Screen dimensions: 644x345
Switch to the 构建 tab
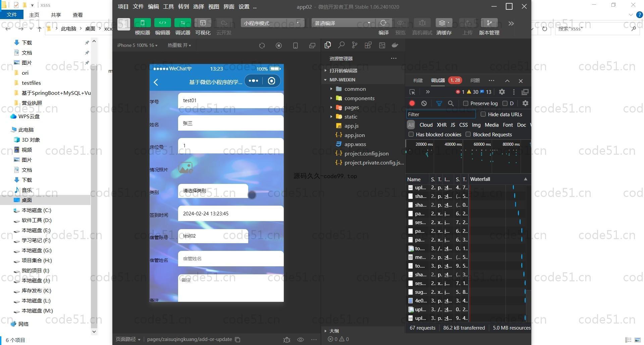[418, 80]
